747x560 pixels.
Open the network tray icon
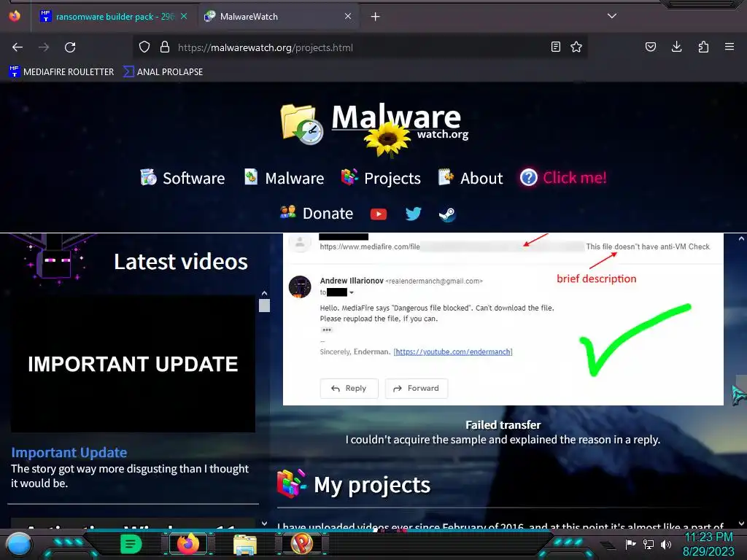click(x=649, y=544)
